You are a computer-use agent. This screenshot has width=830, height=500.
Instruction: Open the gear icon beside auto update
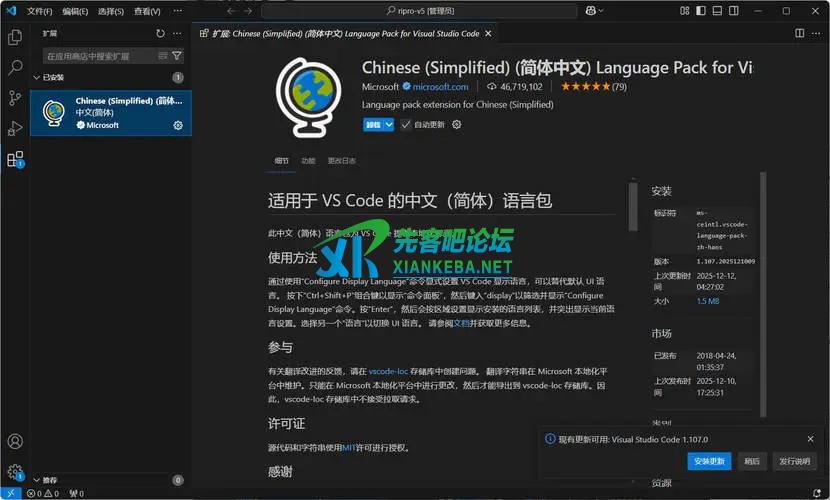coord(457,125)
